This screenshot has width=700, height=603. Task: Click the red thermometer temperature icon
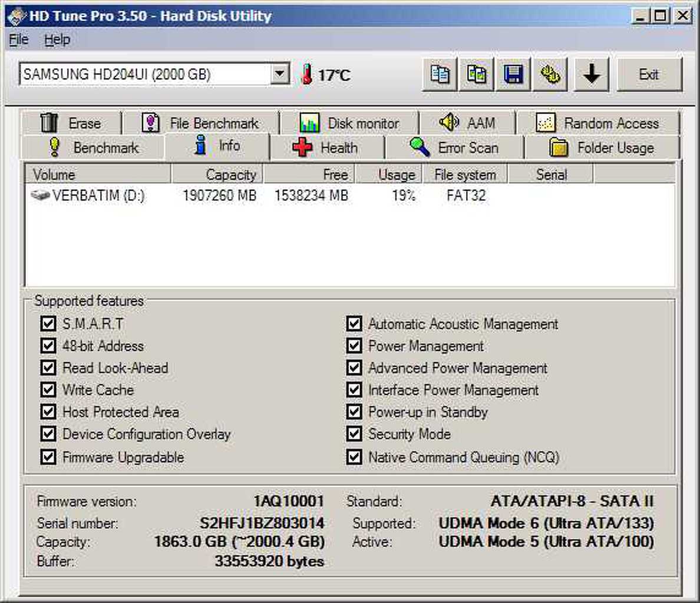coord(307,74)
